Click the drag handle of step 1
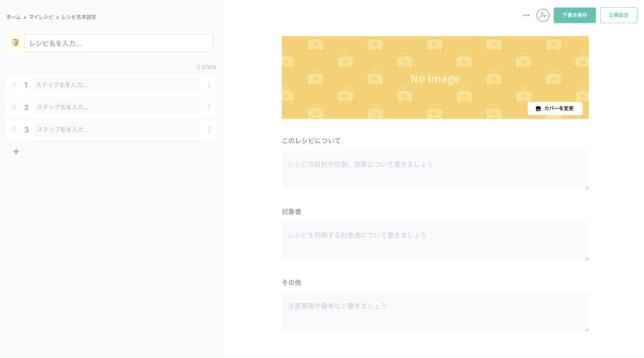 tap(14, 85)
